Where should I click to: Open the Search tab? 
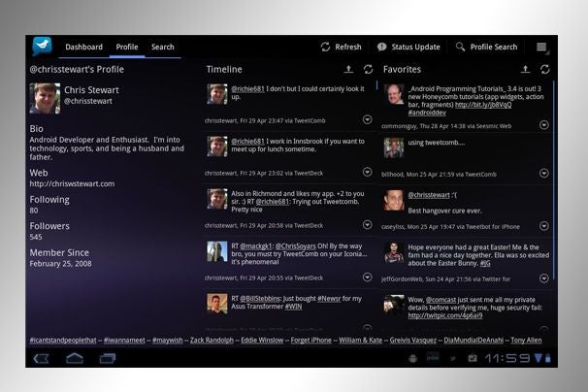(x=163, y=47)
